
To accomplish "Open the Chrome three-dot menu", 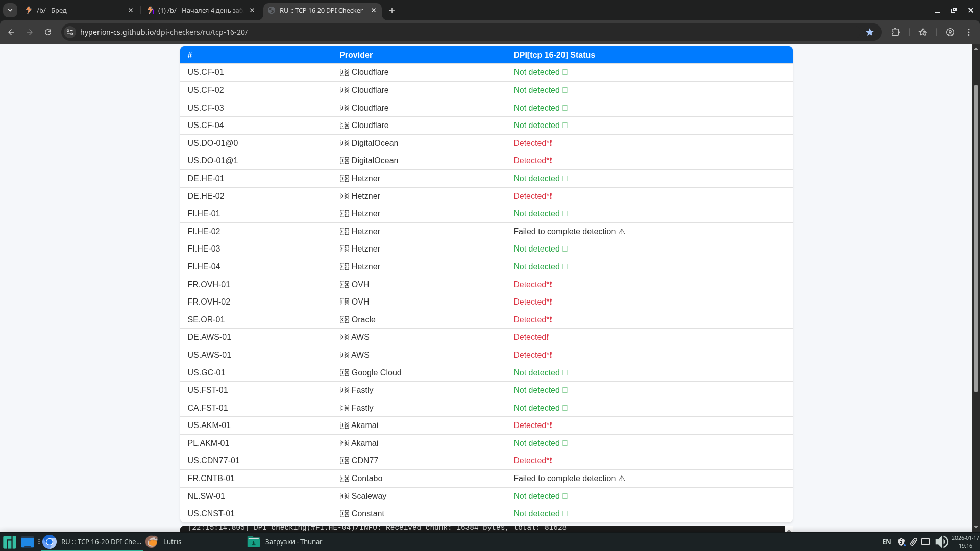I will click(969, 32).
